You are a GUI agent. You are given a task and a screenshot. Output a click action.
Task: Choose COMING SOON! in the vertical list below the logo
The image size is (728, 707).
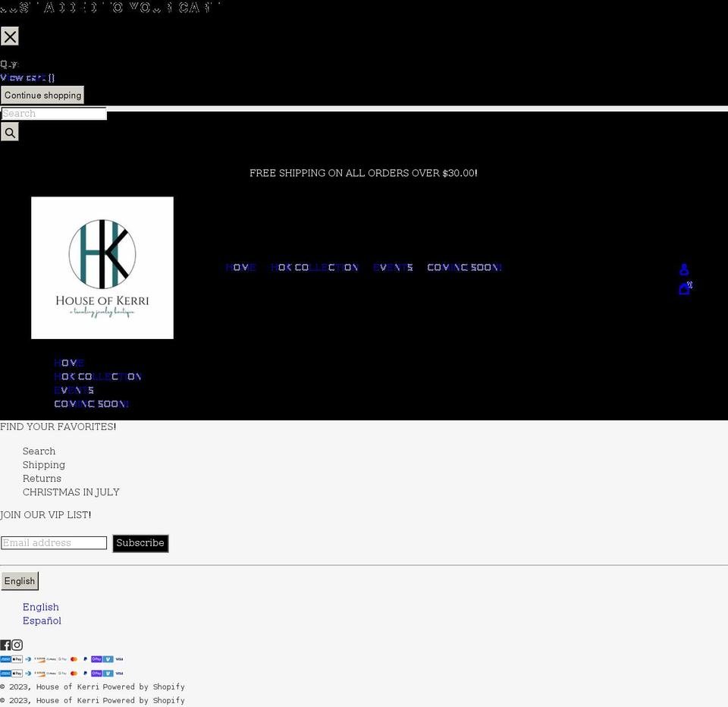click(92, 404)
